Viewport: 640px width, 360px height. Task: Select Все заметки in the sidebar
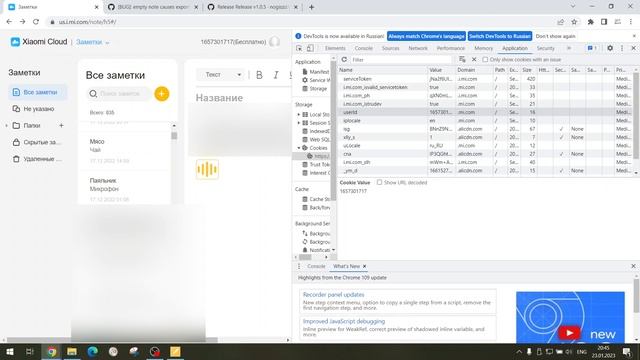click(38, 92)
